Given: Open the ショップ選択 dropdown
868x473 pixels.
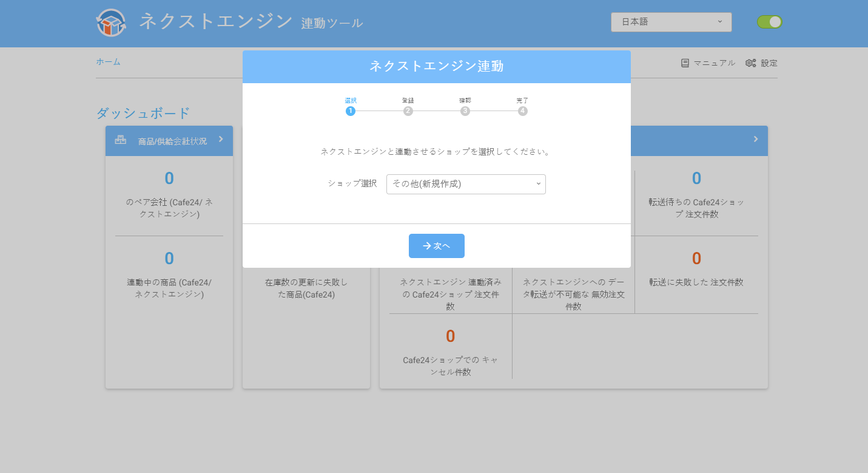Looking at the screenshot, I should (466, 184).
